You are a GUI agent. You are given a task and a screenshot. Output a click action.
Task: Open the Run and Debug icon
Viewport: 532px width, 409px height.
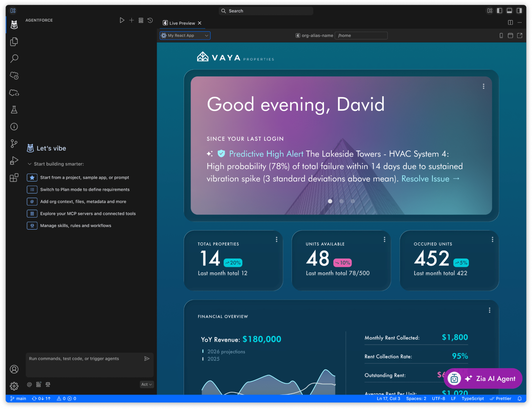coord(14,160)
